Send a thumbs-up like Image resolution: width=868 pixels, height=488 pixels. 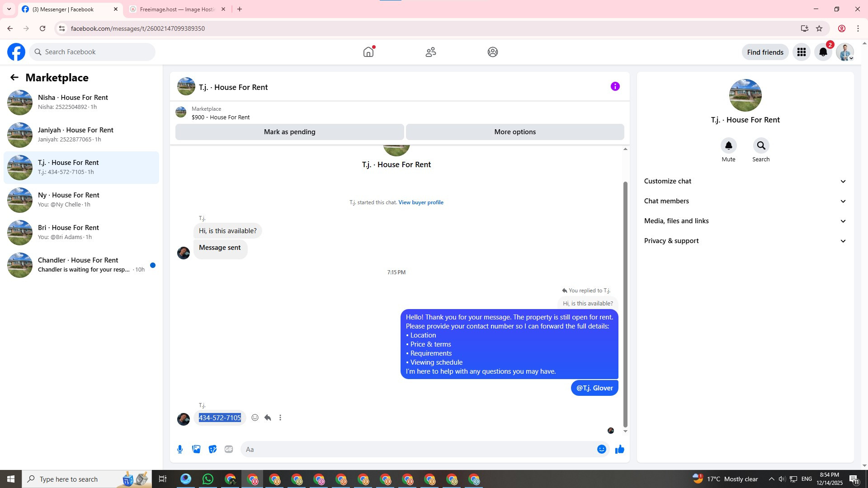619,449
